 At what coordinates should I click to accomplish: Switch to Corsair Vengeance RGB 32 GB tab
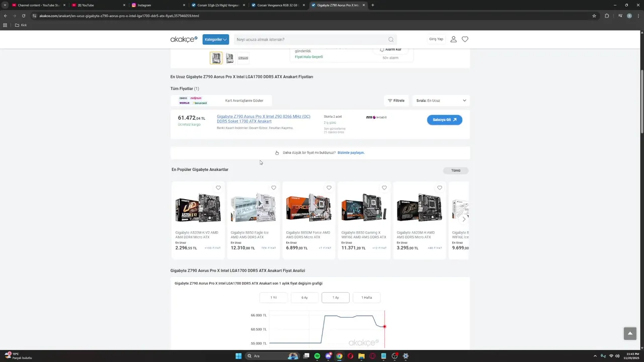(278, 5)
